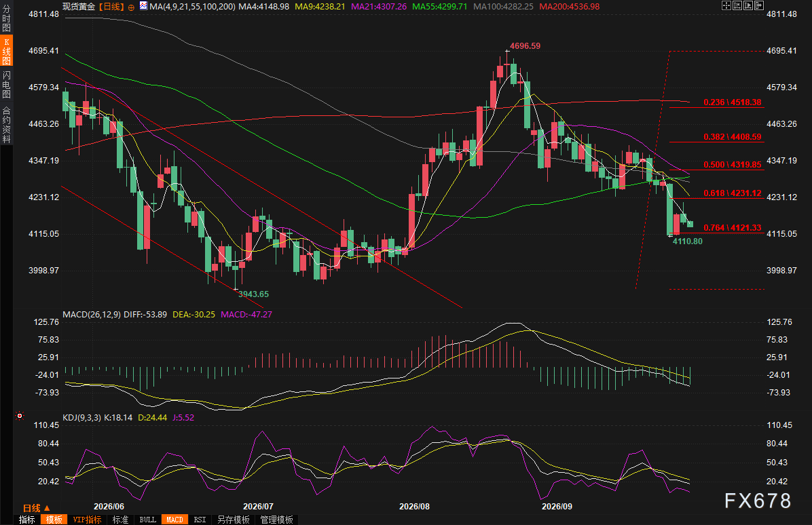The image size is (812, 525).
Task: Click the 现货黄金 chart title
Action: click(79, 7)
